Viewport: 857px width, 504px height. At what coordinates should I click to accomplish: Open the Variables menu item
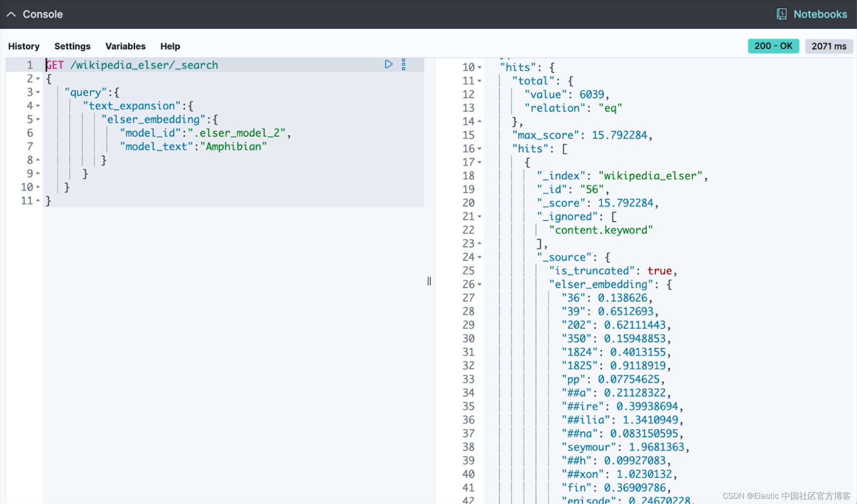[x=125, y=46]
